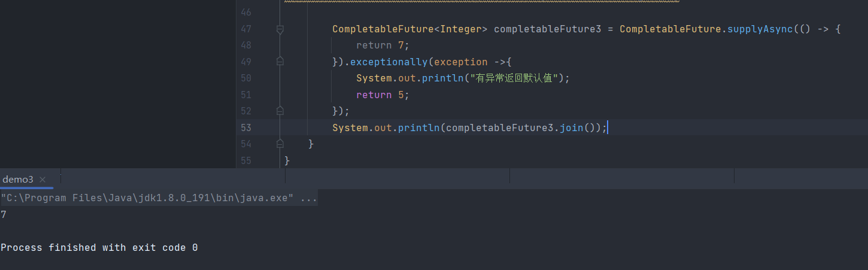
Task: Collapse the fold marker on line 47
Action: point(280,29)
